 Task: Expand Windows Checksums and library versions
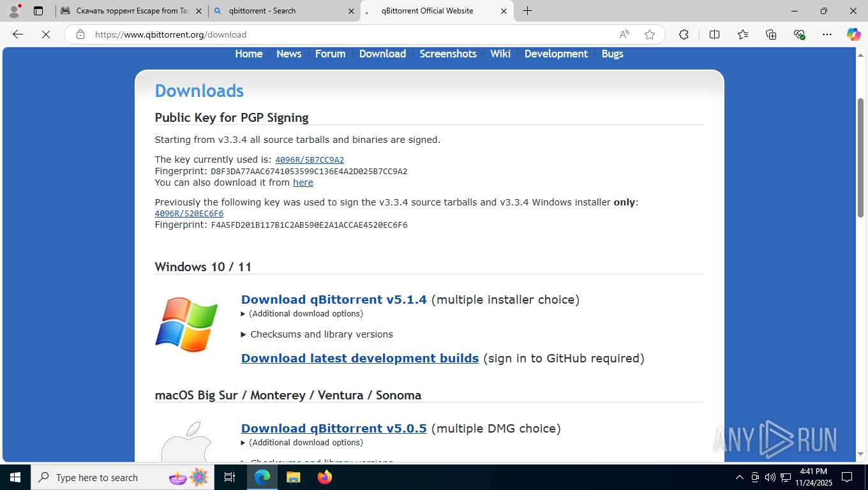click(317, 334)
